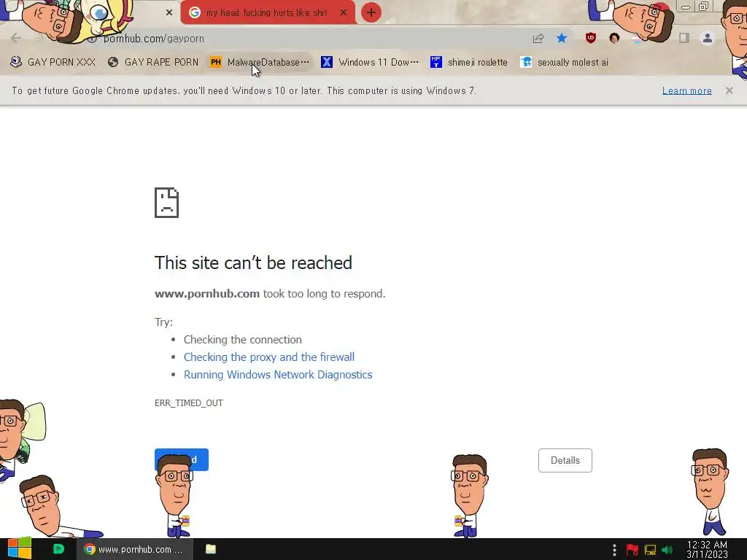
Task: Click the Details button
Action: [565, 461]
